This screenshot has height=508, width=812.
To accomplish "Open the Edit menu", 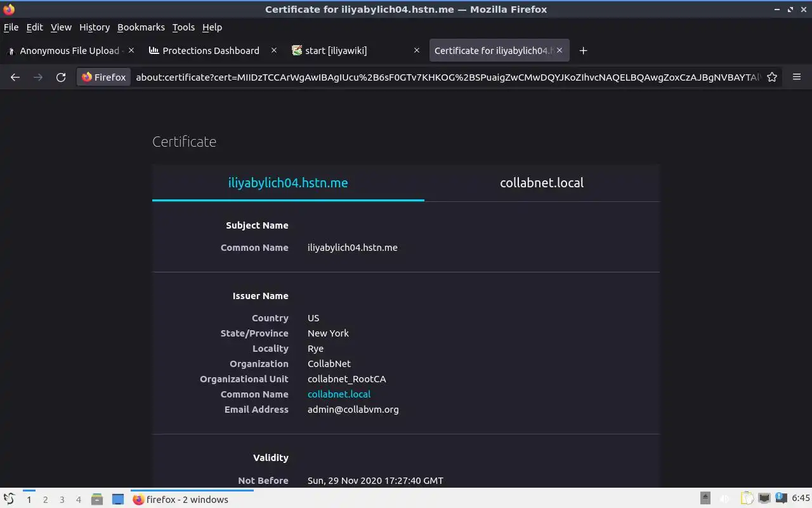I will tap(34, 27).
